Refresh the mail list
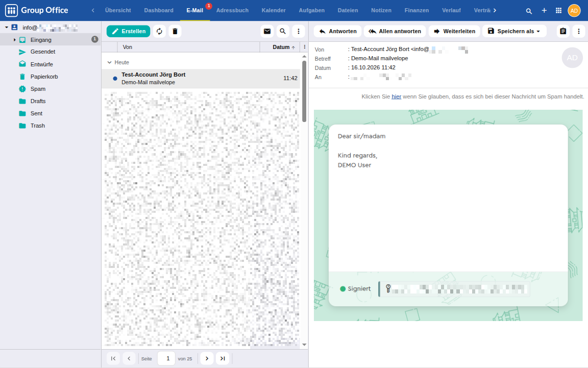 (x=159, y=31)
